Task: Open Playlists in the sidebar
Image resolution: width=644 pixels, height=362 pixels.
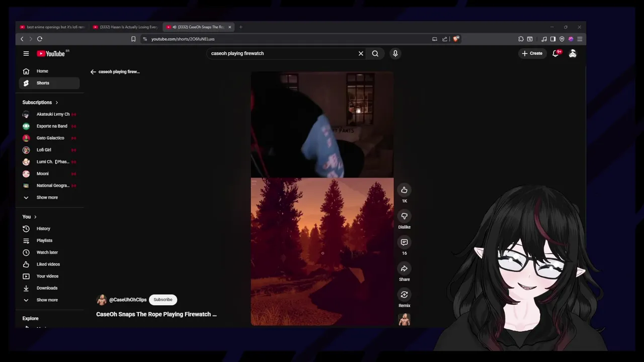Action: point(49,241)
